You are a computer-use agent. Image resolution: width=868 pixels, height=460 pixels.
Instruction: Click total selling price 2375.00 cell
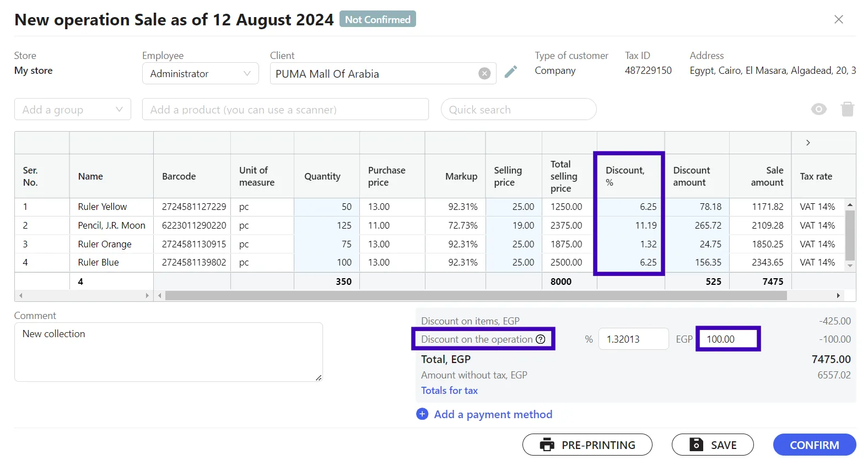tap(569, 225)
